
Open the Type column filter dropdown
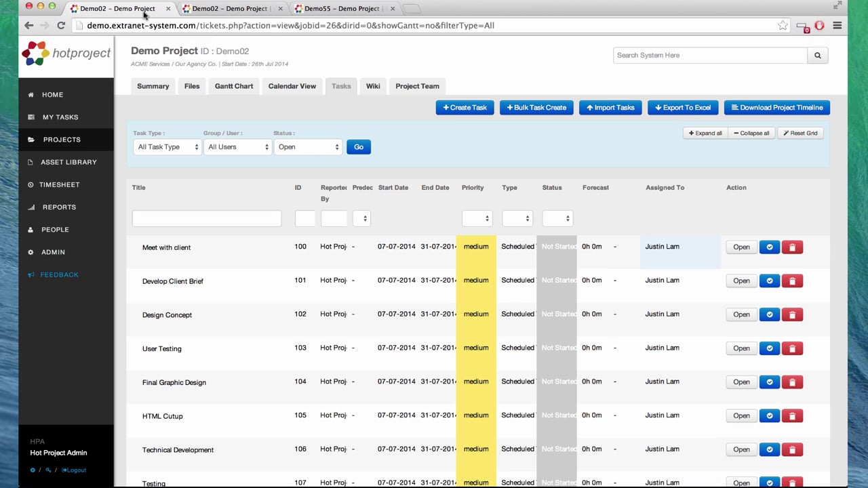[517, 218]
